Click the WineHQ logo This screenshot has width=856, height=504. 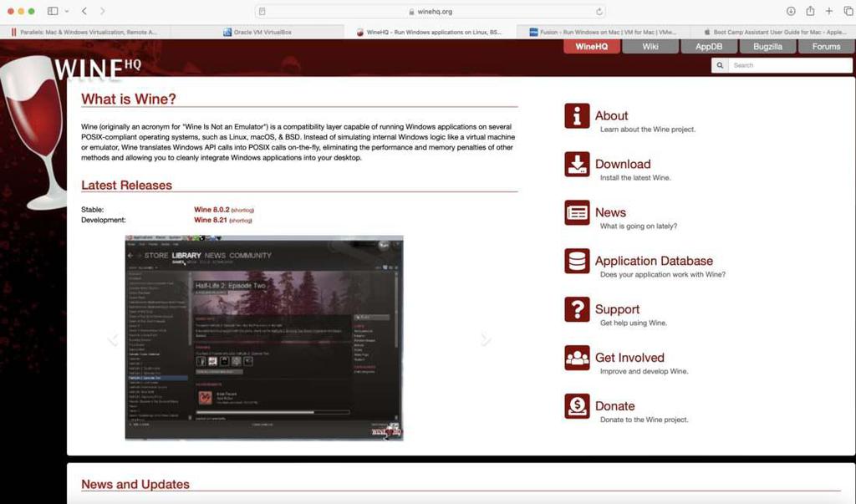(x=97, y=69)
